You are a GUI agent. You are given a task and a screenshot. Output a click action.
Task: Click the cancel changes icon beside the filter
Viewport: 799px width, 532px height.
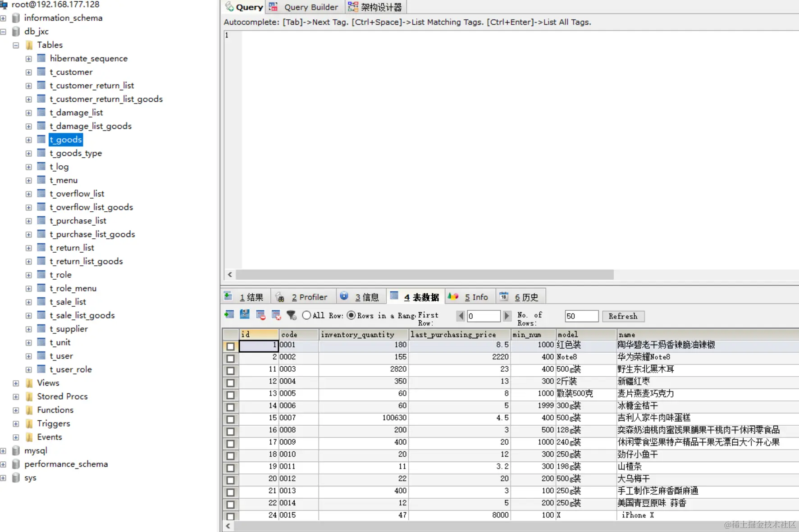[276, 315]
